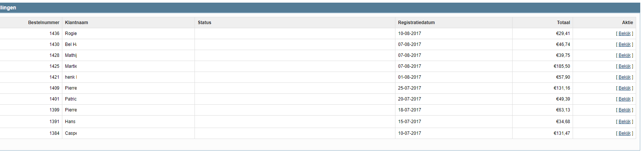Click Bekijk for order 1401

[624, 99]
